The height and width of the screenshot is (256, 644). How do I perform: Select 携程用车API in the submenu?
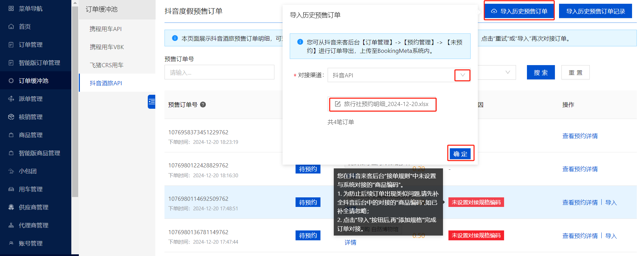click(105, 29)
